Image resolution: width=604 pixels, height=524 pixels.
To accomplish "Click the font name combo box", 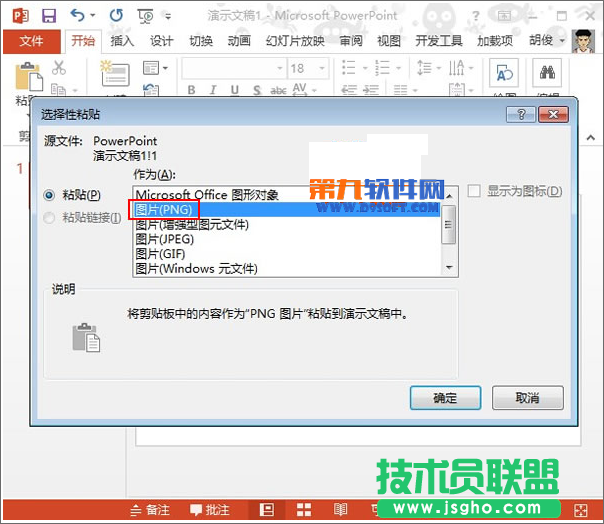I will [233, 69].
